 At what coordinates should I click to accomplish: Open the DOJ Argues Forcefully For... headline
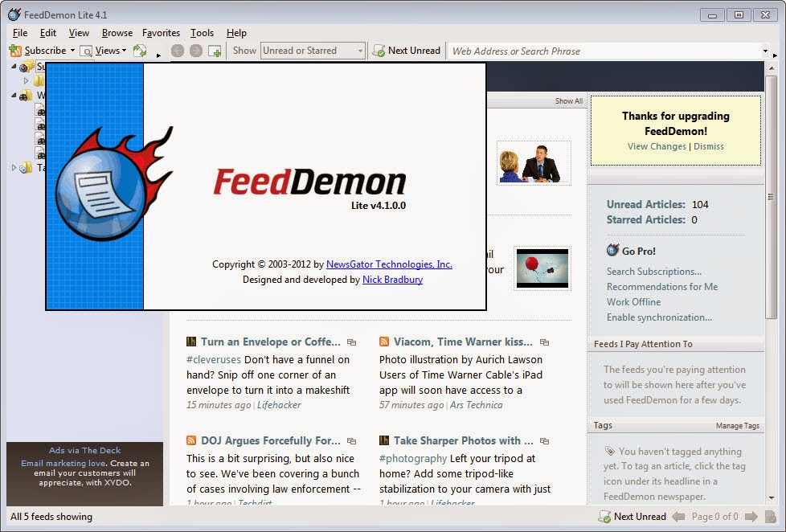point(271,440)
